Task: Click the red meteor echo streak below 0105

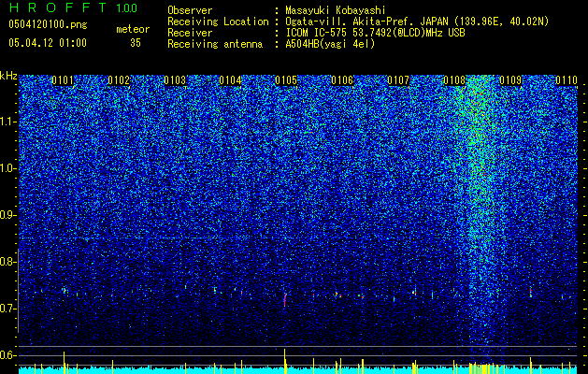Action: [285, 300]
